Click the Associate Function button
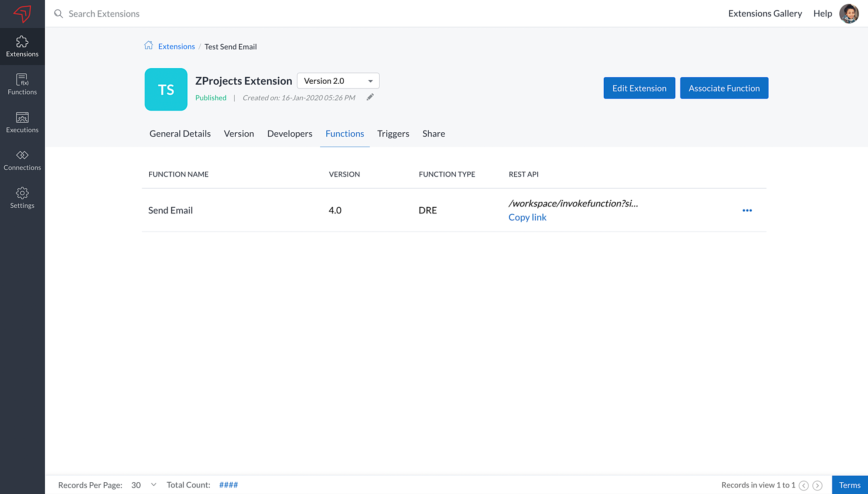This screenshot has height=494, width=868. coord(724,88)
